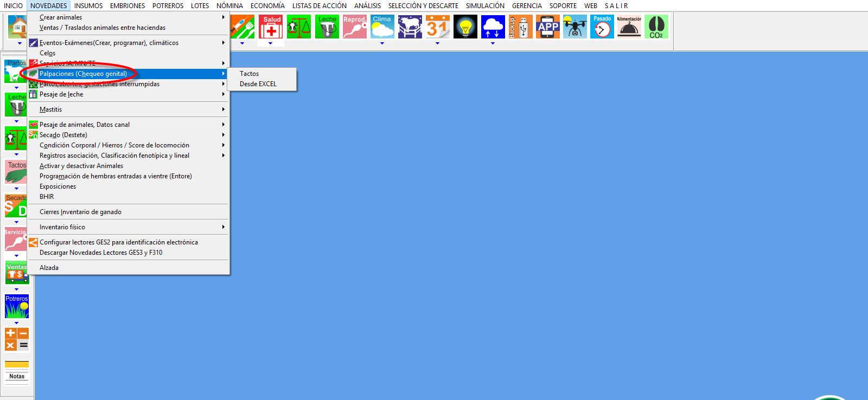Click the CO2 footprint icon
Image resolution: width=868 pixels, height=400 pixels.
coord(656,27)
